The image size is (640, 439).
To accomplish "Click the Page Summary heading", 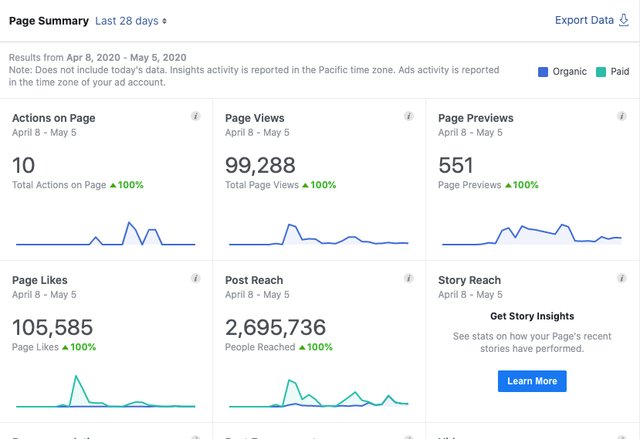I will click(x=49, y=21).
